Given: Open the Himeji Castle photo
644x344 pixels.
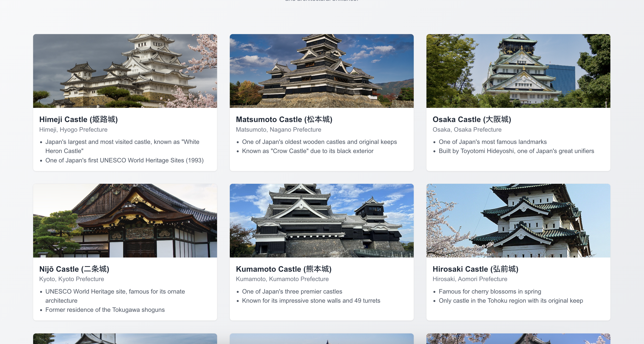Looking at the screenshot, I should coord(125,71).
